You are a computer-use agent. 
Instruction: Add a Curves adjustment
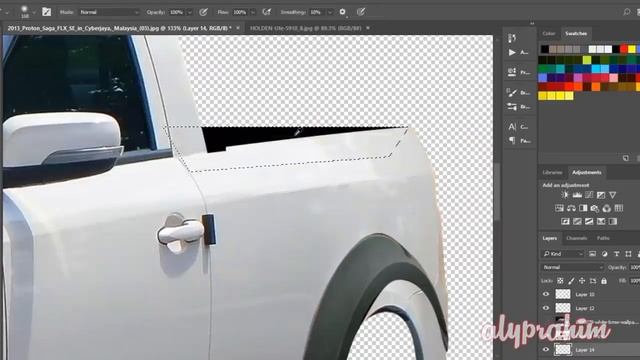tap(589, 195)
